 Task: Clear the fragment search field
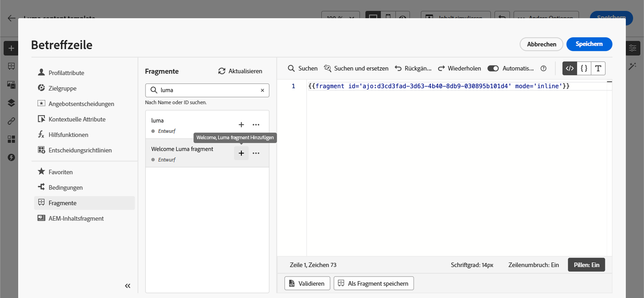pyautogui.click(x=262, y=90)
